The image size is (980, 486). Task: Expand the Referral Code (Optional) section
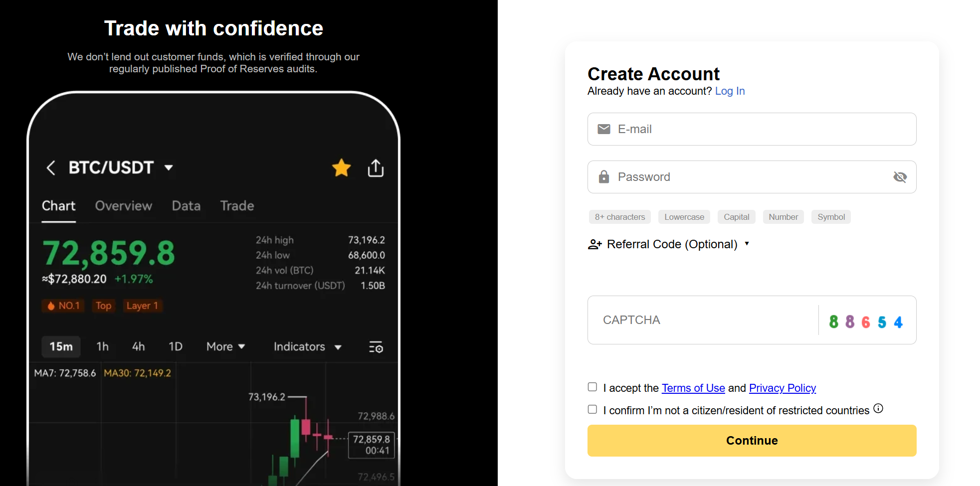click(669, 244)
